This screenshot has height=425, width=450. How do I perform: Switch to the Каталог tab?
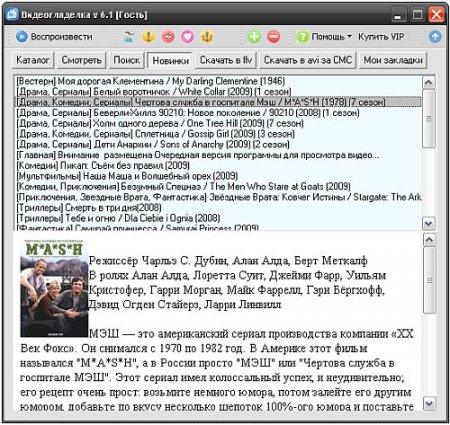click(33, 60)
